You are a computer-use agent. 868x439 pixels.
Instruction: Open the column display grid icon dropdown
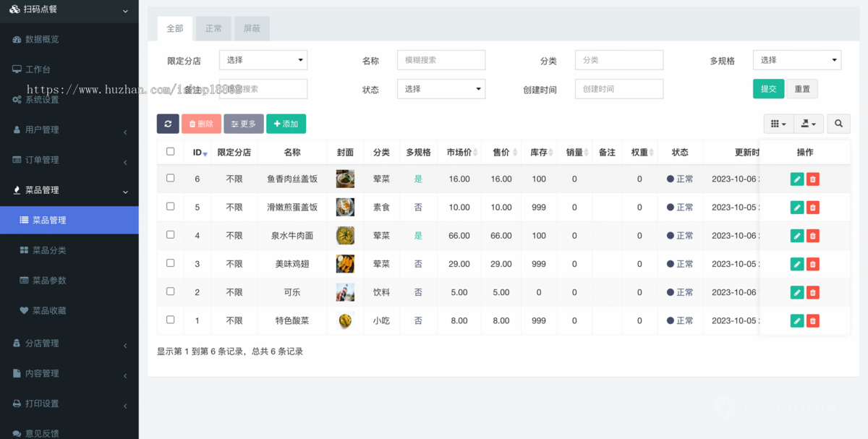tap(778, 124)
